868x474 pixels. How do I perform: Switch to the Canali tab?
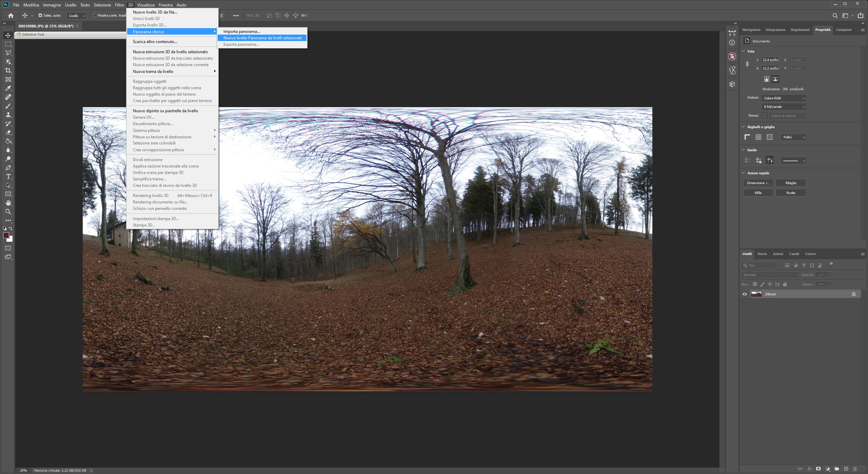[794, 254]
